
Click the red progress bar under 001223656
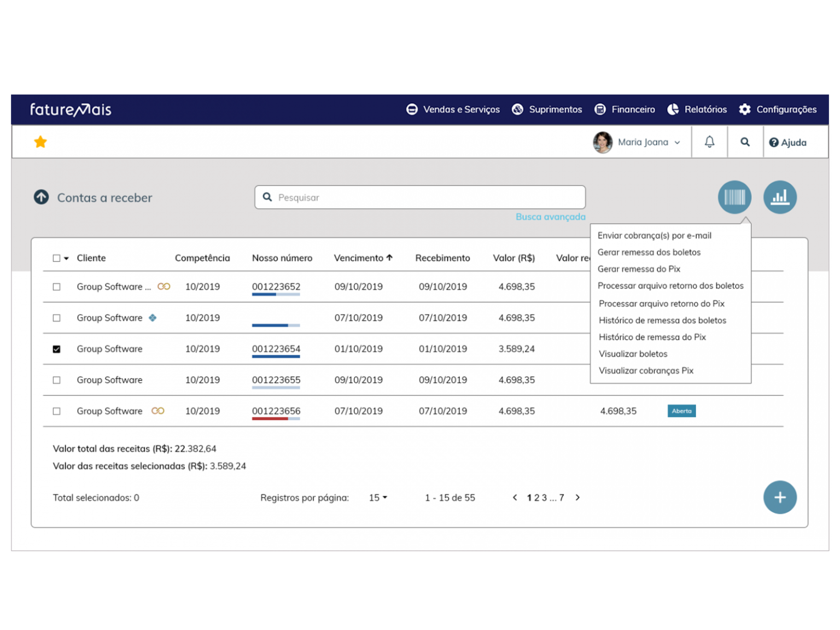click(270, 419)
